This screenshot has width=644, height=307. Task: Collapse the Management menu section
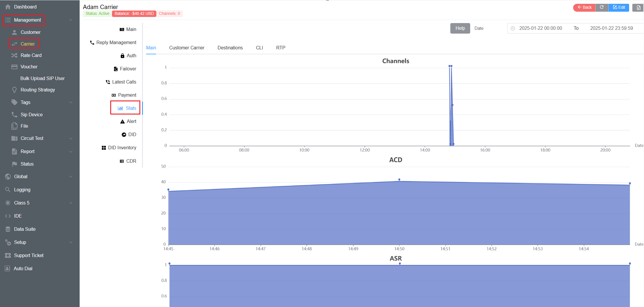(x=71, y=20)
